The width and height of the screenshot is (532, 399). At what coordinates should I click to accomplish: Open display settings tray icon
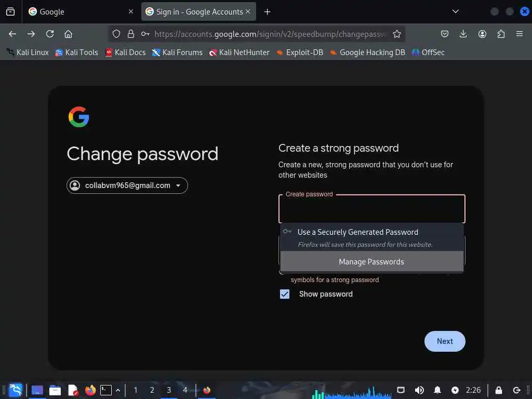[401, 390]
